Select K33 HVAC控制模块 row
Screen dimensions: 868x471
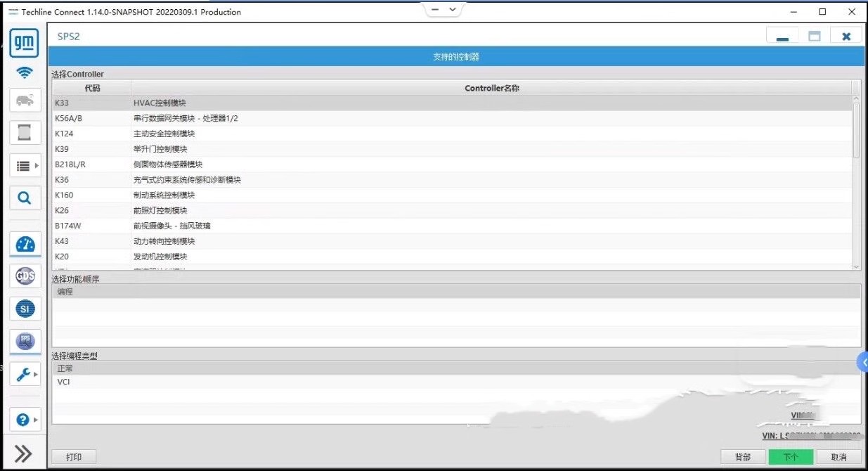pyautogui.click(x=452, y=103)
